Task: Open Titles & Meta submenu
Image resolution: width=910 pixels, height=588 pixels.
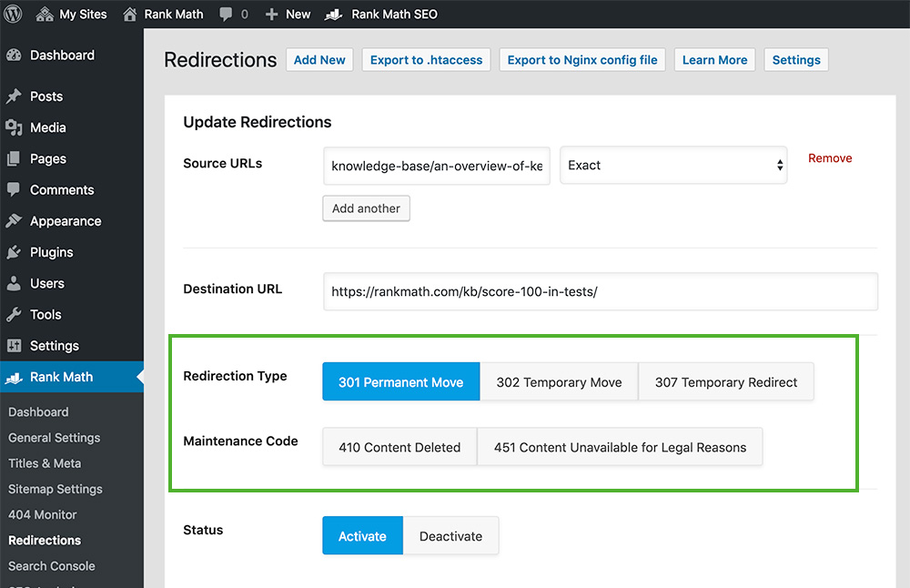Action: [45, 462]
